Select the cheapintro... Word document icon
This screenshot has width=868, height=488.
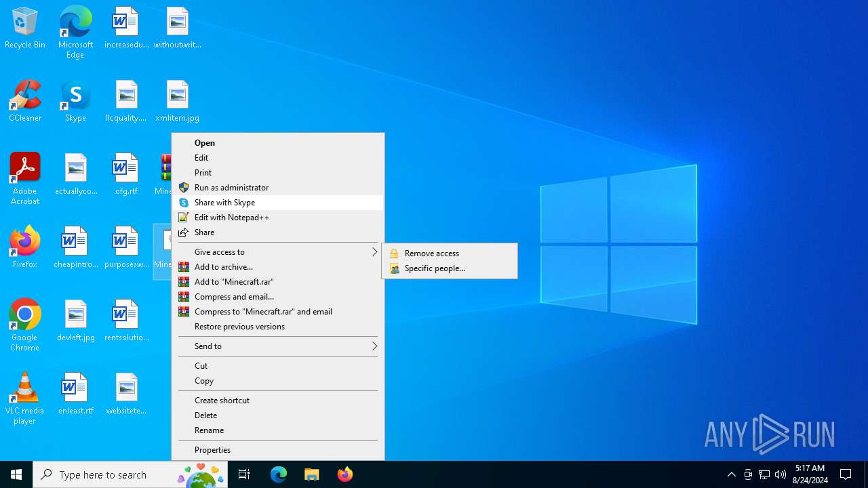(75, 248)
